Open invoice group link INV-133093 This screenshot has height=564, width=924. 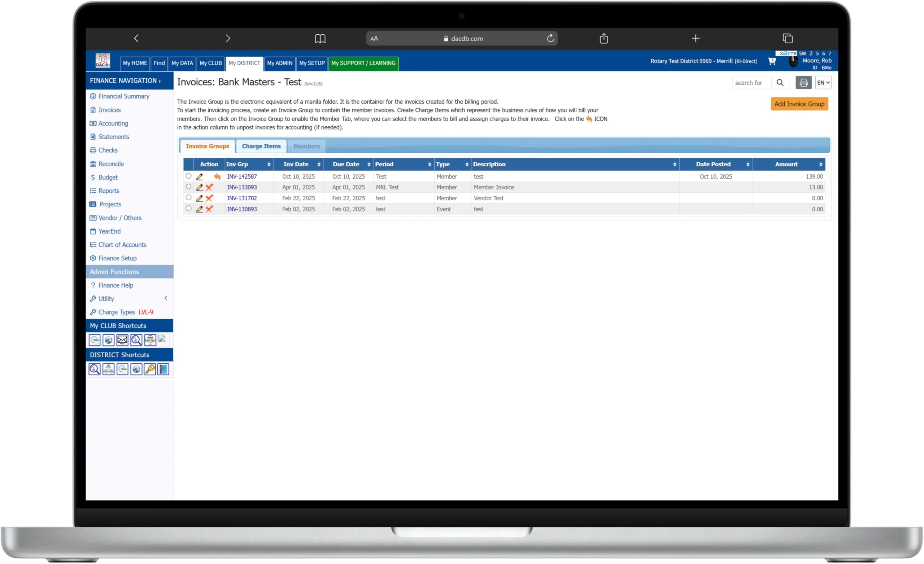(x=242, y=188)
